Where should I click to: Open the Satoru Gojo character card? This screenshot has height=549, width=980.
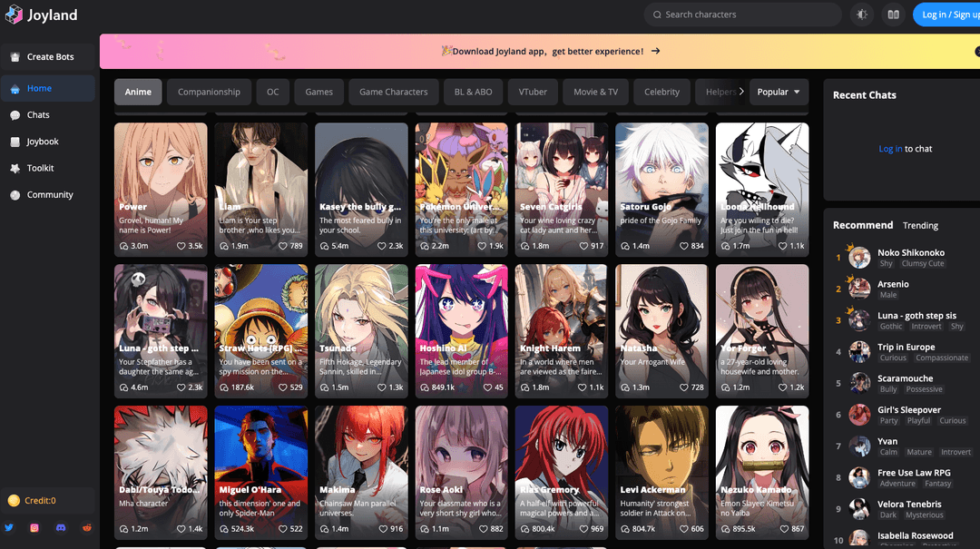661,190
